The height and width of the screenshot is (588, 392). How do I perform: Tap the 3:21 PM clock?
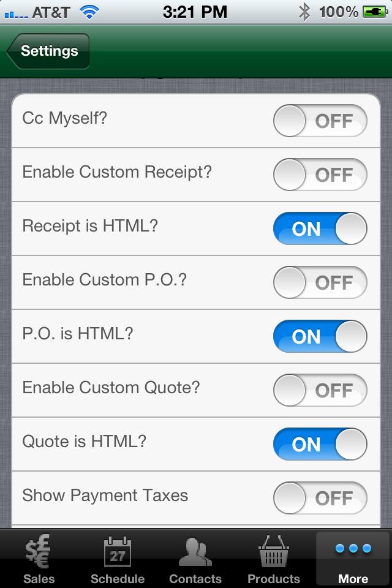(x=195, y=12)
